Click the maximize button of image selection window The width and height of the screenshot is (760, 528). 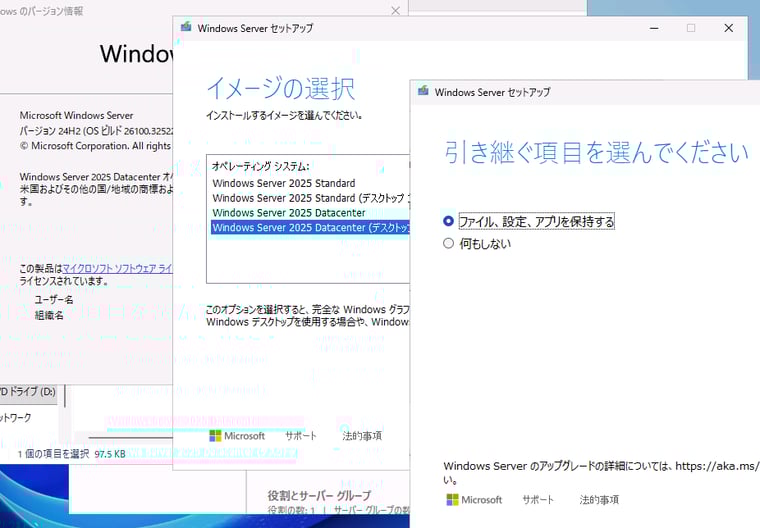point(691,28)
